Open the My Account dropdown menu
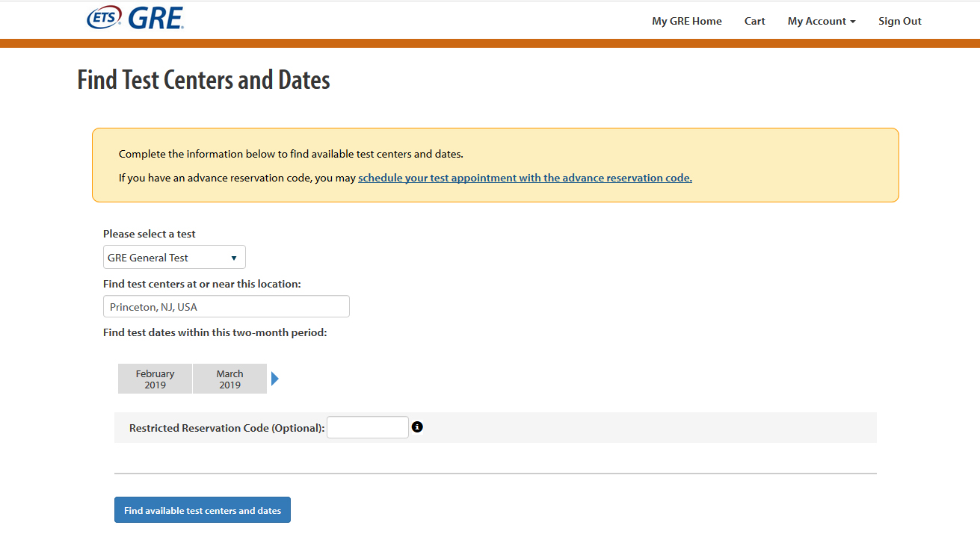Image resolution: width=980 pixels, height=540 pixels. [822, 21]
